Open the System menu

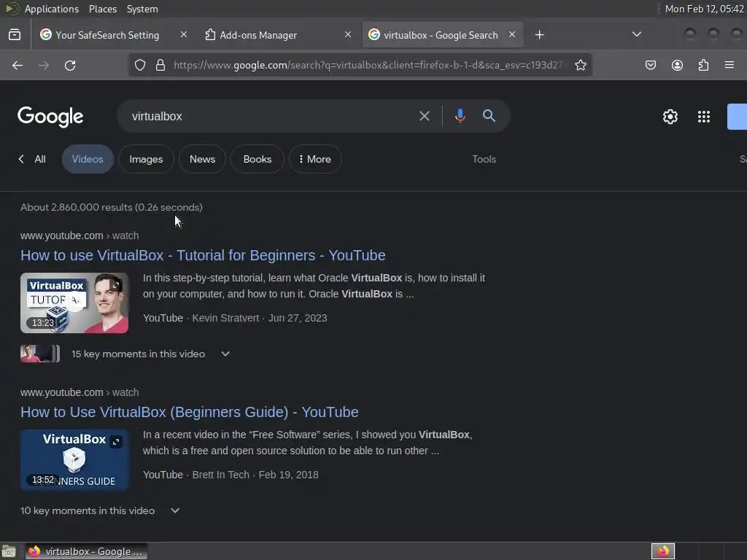[142, 9]
